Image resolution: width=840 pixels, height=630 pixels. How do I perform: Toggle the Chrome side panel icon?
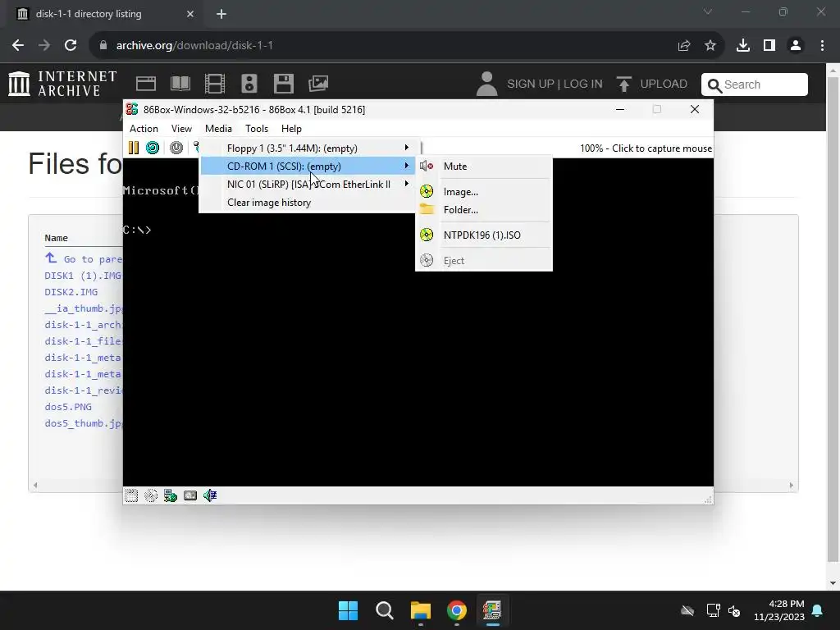point(769,46)
